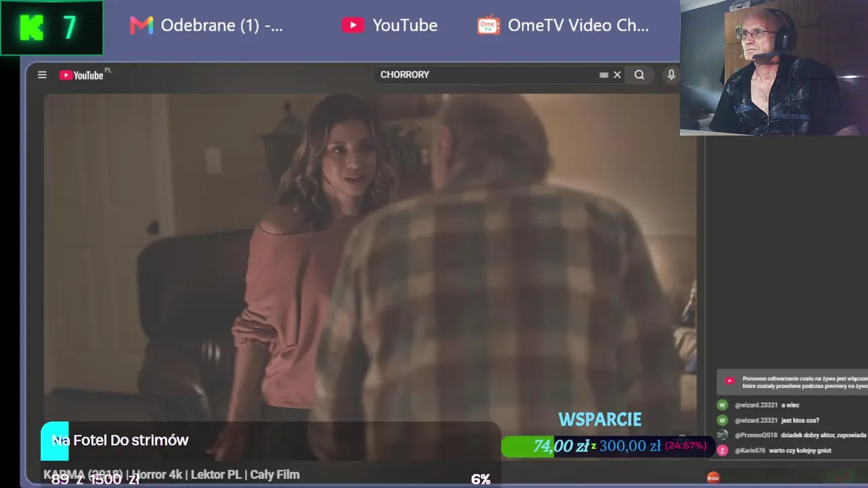868x488 pixels.
Task: Click @Karis676 username in chat
Action: [750, 450]
